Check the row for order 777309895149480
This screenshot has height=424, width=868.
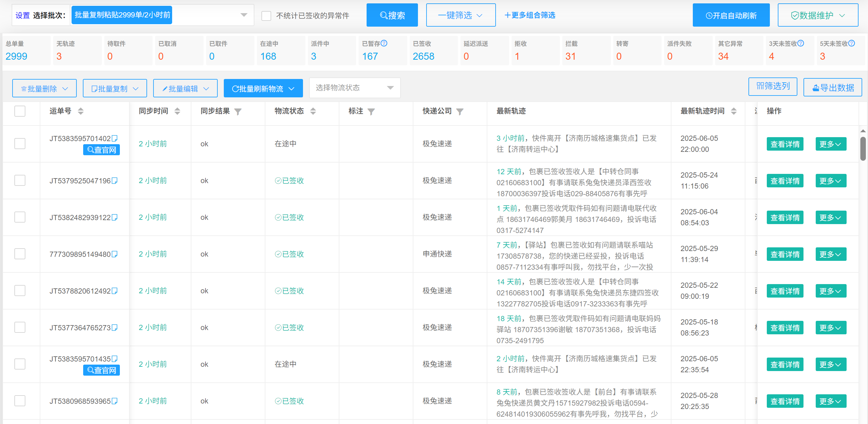pos(20,254)
